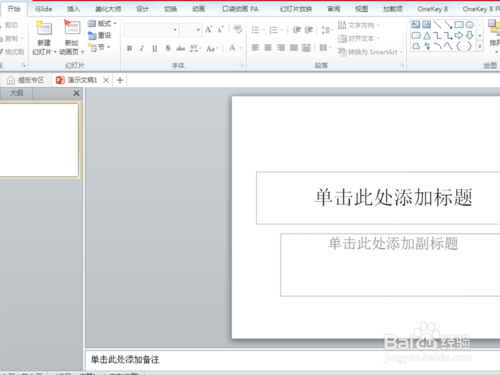Viewport: 500px width, 375px height.
Task: Select the rounded rectangle shape
Action: click(416, 35)
